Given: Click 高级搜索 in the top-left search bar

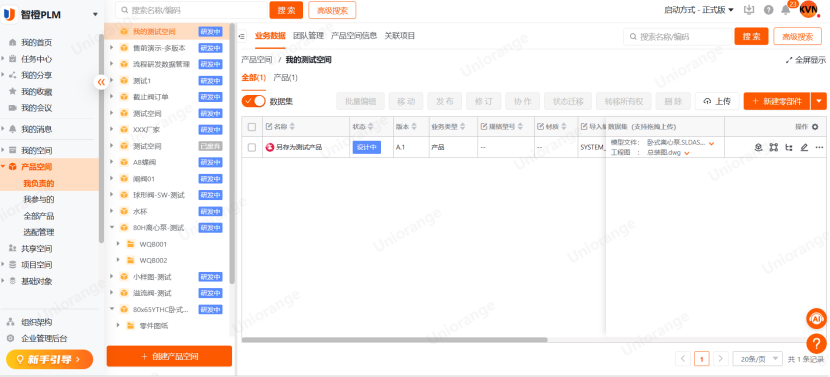Looking at the screenshot, I should point(332,10).
